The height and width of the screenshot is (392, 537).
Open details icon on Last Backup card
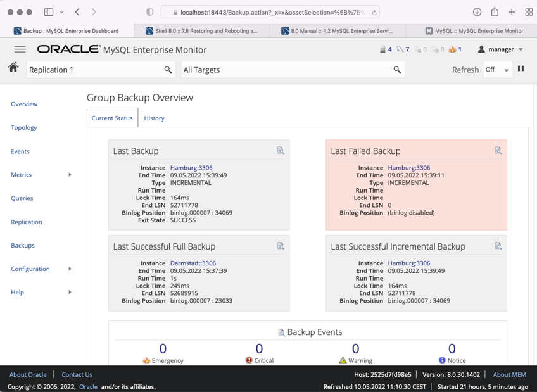[x=281, y=150]
